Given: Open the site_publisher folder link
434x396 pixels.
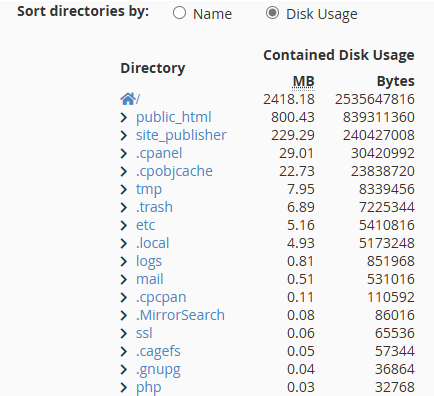Looking at the screenshot, I should click(x=181, y=135).
